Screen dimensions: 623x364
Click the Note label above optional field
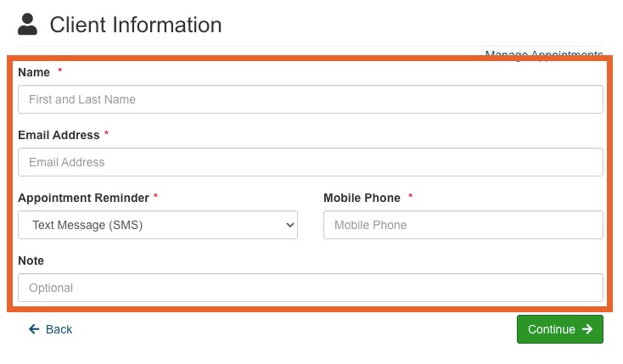[x=31, y=260]
